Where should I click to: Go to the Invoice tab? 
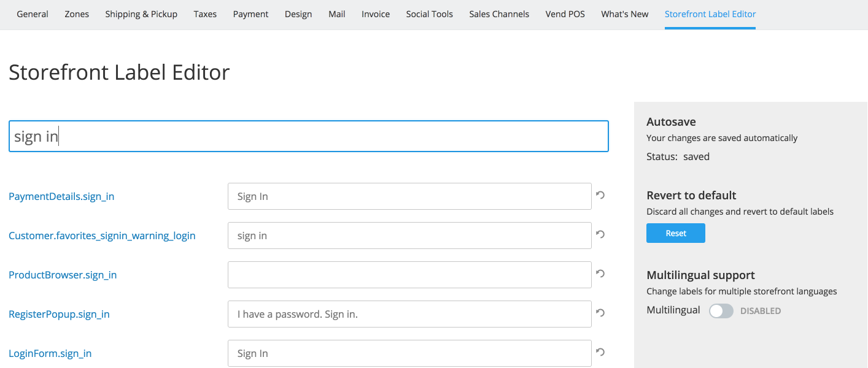[376, 14]
